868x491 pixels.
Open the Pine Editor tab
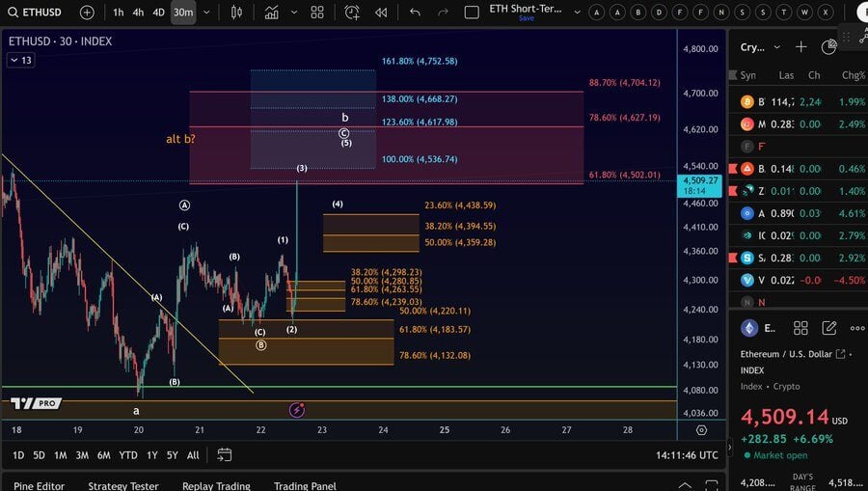39,485
